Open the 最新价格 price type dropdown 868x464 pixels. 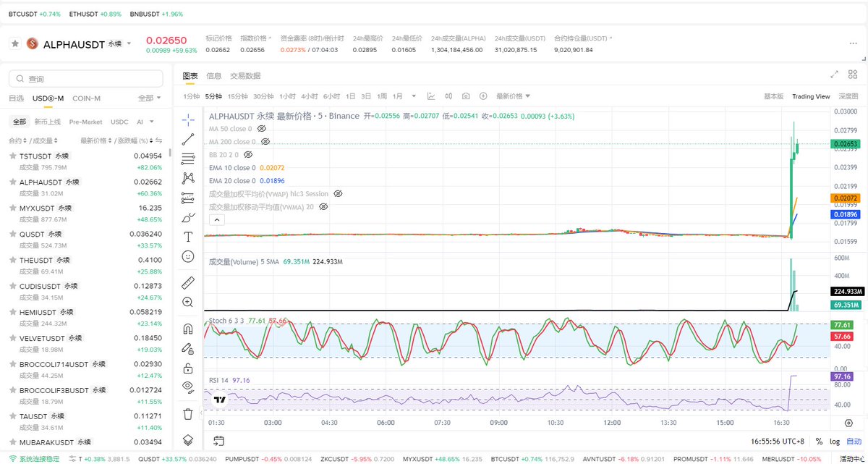click(x=513, y=96)
